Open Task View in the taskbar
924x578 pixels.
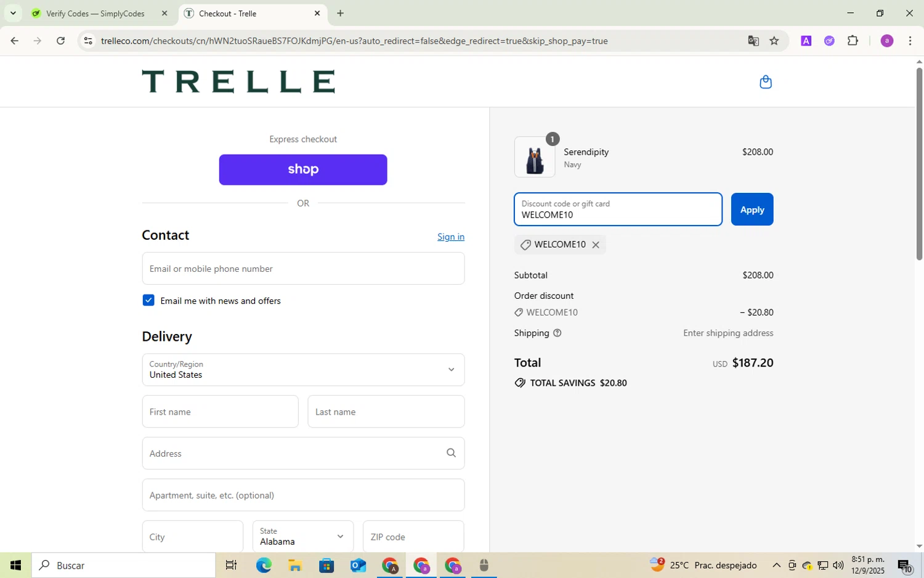point(231,565)
